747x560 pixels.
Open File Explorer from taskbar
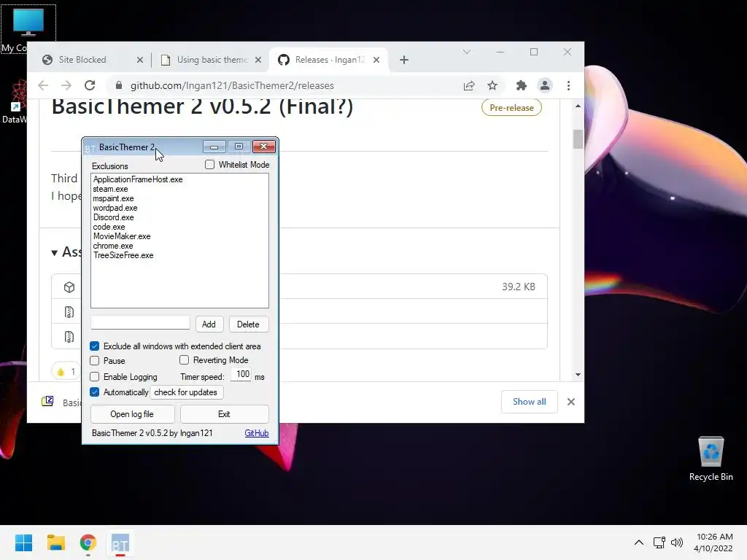click(55, 542)
